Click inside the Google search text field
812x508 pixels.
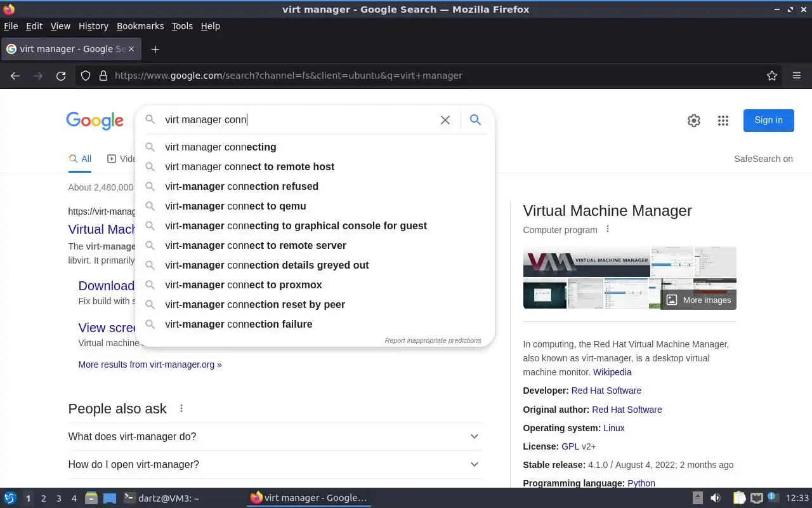(x=298, y=119)
